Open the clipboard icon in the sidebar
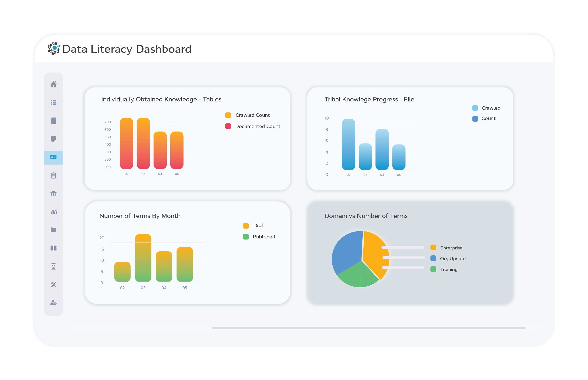This screenshot has height=380, width=588. pos(54,175)
